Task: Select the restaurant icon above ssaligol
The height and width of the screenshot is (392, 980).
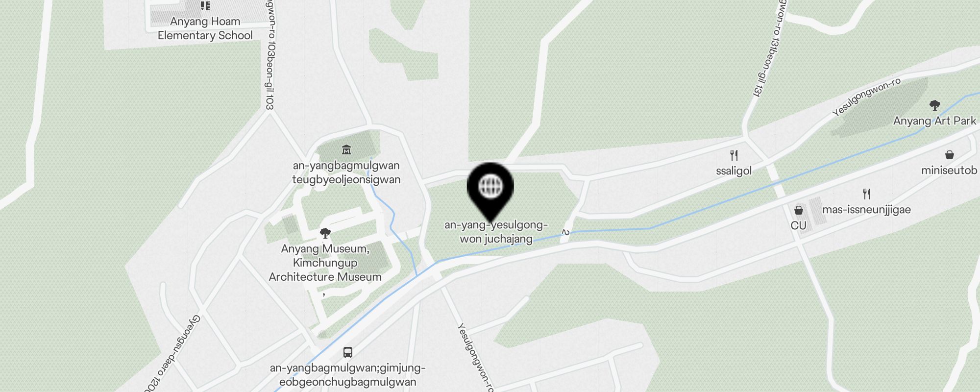Action: pyautogui.click(x=734, y=155)
